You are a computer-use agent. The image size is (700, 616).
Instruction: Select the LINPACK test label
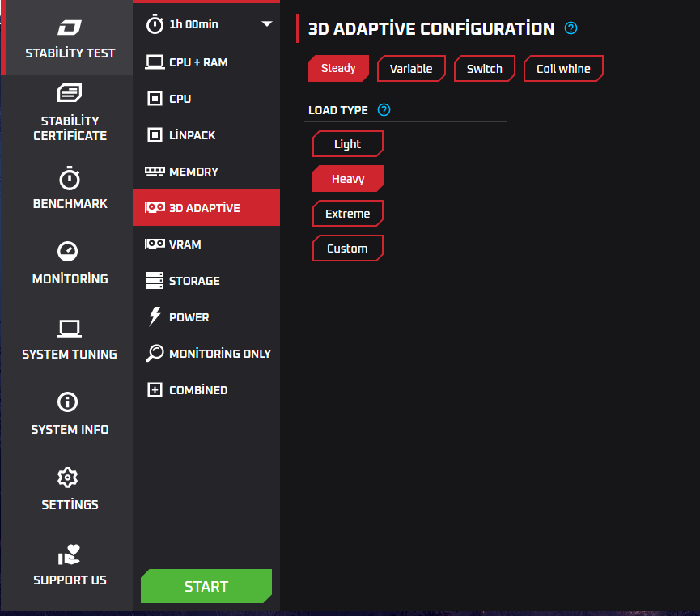pos(192,135)
